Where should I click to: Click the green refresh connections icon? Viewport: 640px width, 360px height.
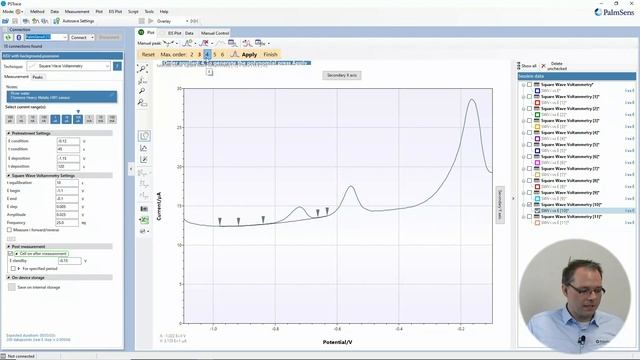[x=8, y=37]
